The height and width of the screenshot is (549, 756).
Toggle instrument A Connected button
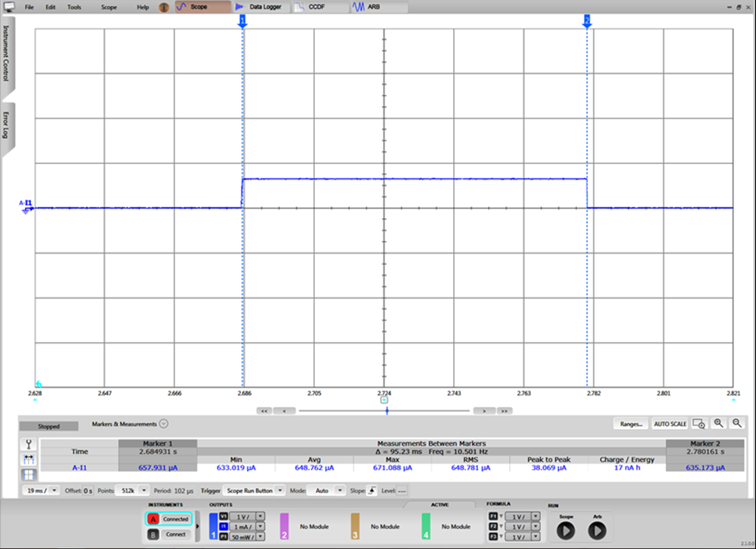tap(168, 519)
